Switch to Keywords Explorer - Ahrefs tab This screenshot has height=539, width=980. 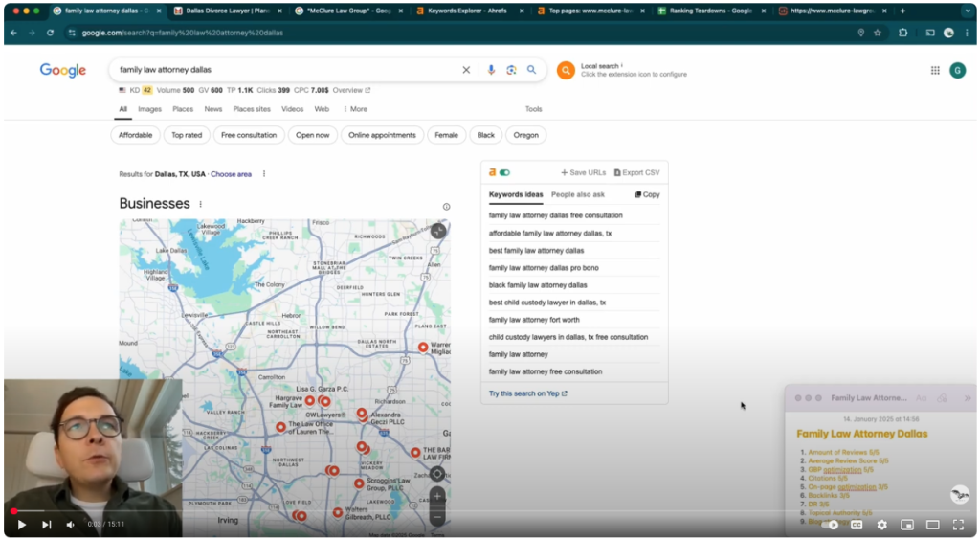click(x=468, y=11)
